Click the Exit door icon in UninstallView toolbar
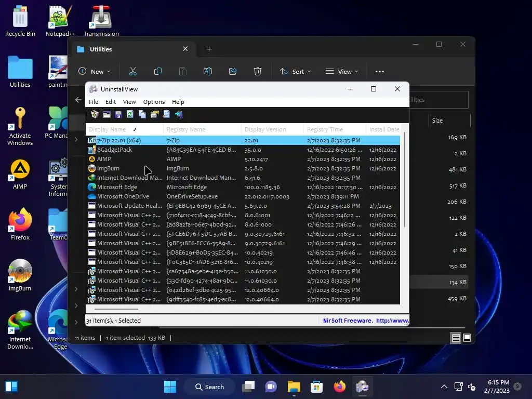This screenshot has height=399, width=532. coord(179,114)
